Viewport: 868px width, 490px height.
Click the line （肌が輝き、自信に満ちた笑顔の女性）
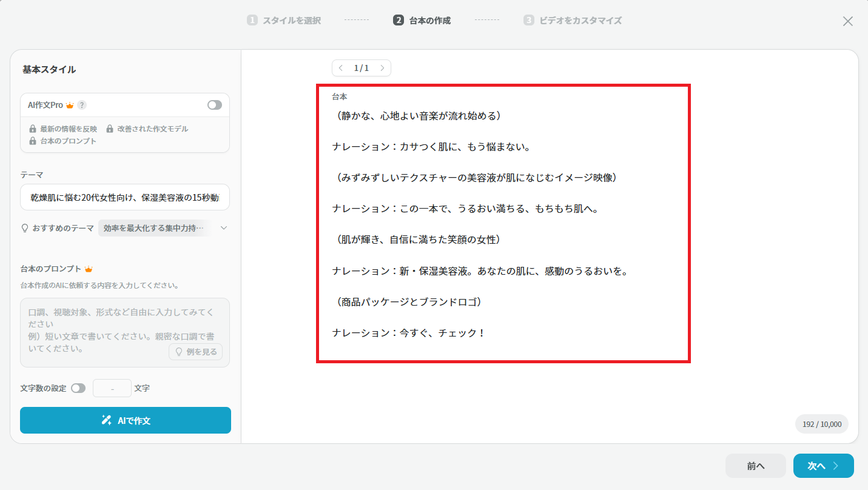[419, 240]
